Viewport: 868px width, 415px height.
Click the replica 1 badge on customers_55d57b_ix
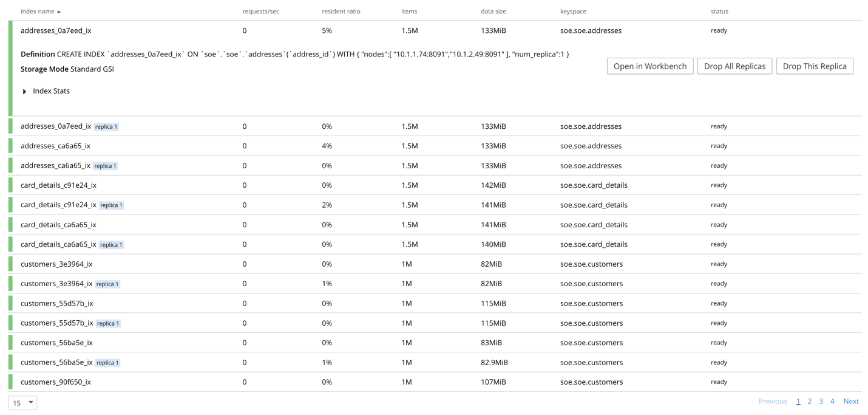pos(107,323)
